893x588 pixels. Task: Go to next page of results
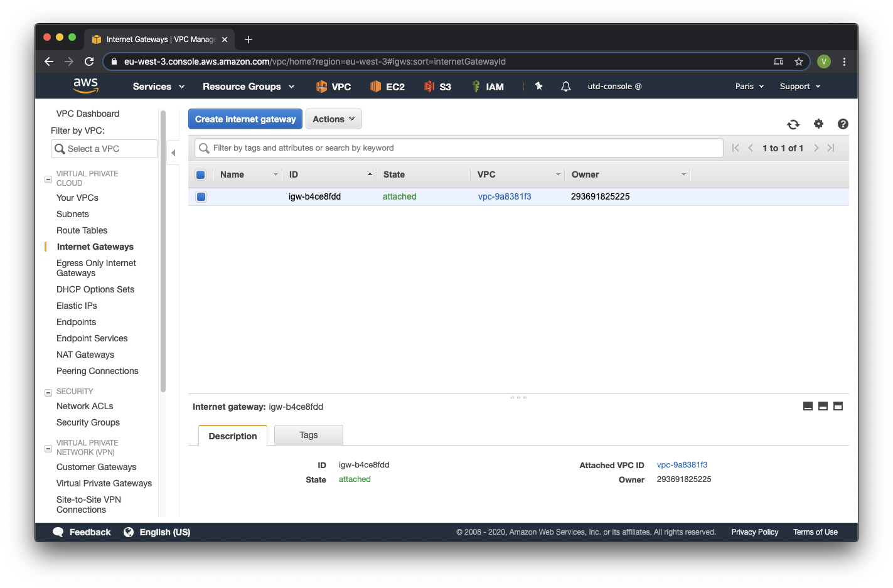[x=816, y=148]
